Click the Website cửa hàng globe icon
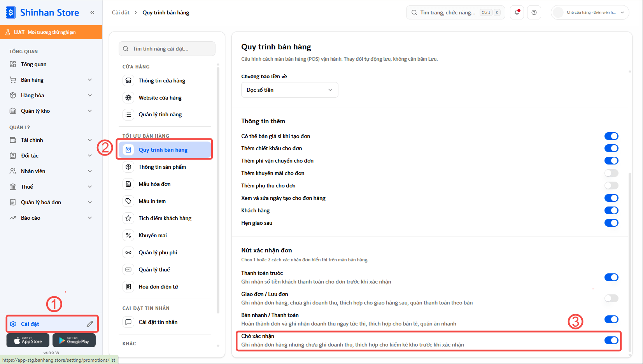 [128, 98]
